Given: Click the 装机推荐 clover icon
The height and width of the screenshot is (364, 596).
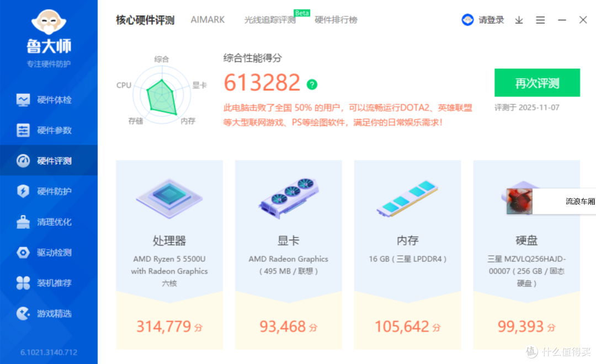Looking at the screenshot, I should (23, 283).
